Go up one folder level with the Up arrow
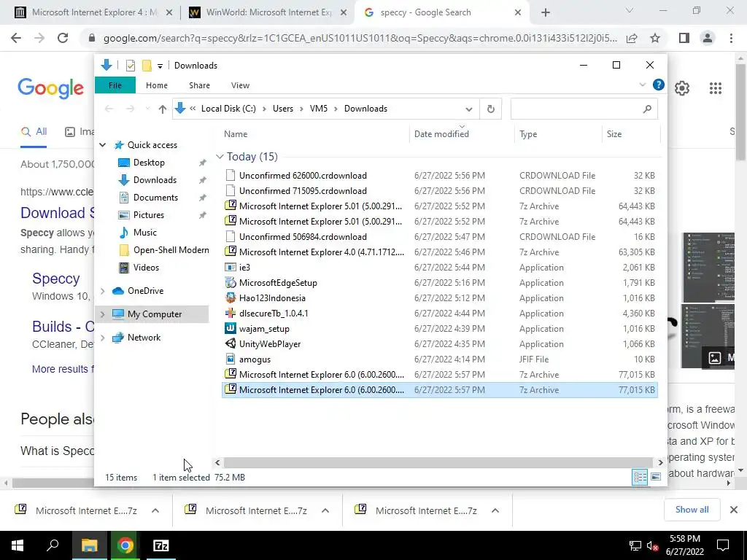Viewport: 747px width, 560px height. [163, 109]
